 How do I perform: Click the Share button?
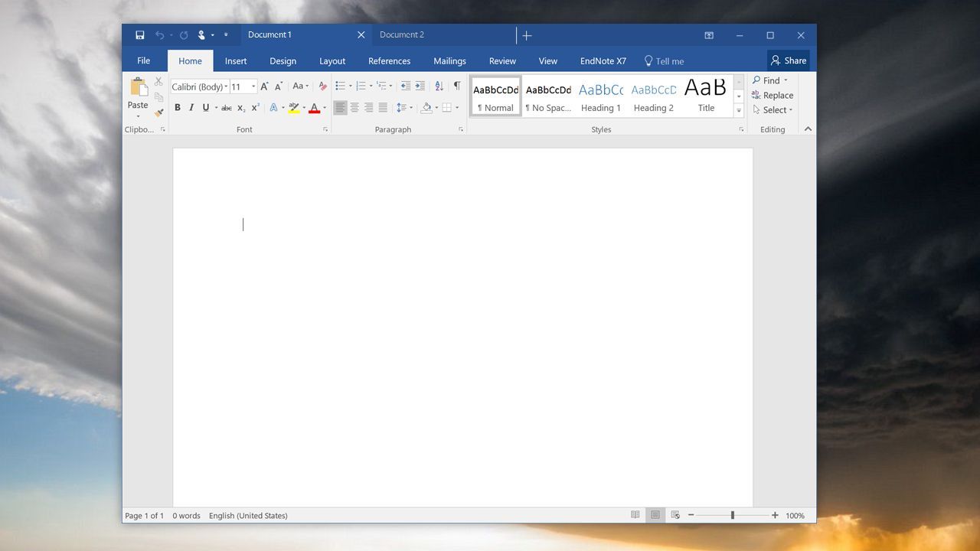789,60
